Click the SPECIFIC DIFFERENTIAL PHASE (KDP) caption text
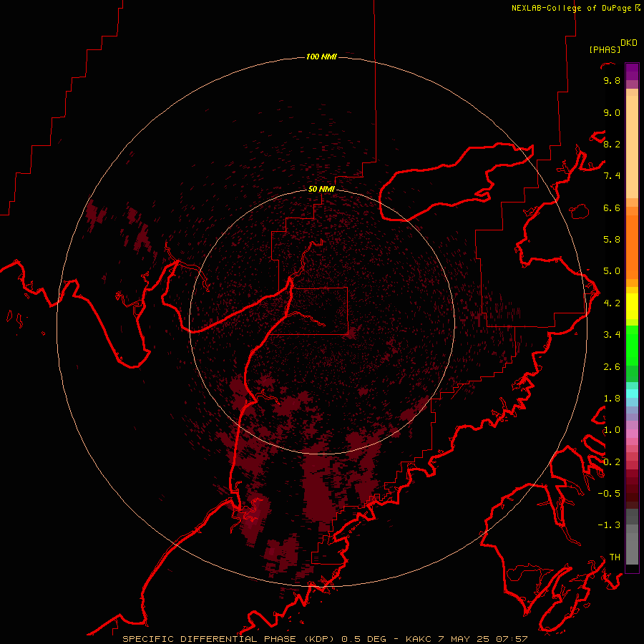 (230, 639)
